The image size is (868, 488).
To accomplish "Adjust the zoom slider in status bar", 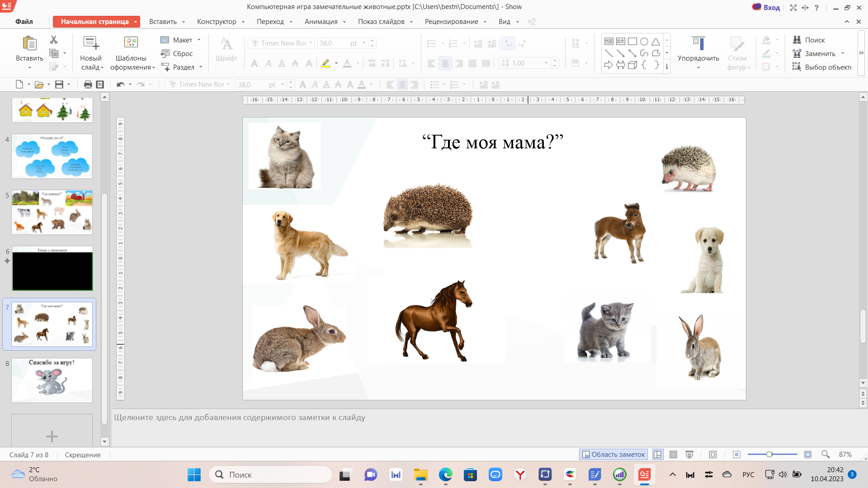I will tap(769, 455).
